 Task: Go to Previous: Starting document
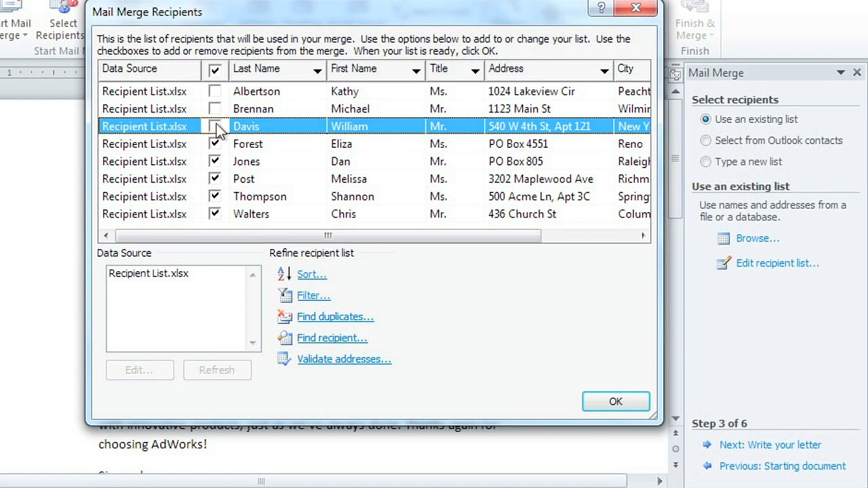[x=783, y=466]
